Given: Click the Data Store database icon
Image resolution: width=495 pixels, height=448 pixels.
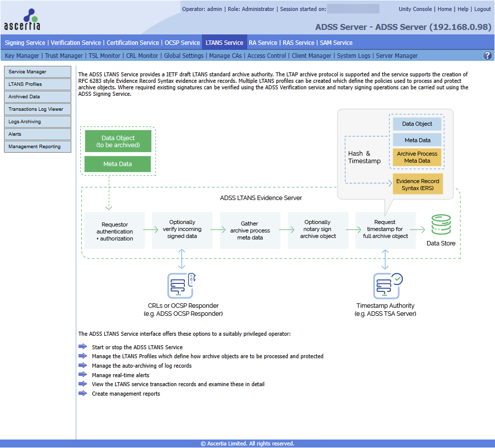Looking at the screenshot, I should pos(441,224).
